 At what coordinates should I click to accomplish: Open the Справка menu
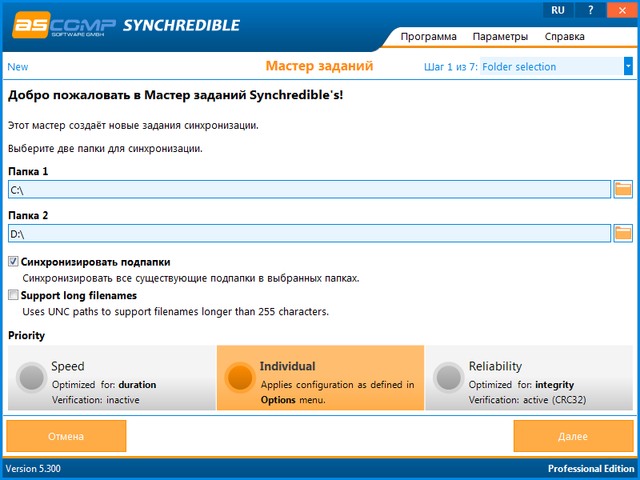[x=565, y=37]
